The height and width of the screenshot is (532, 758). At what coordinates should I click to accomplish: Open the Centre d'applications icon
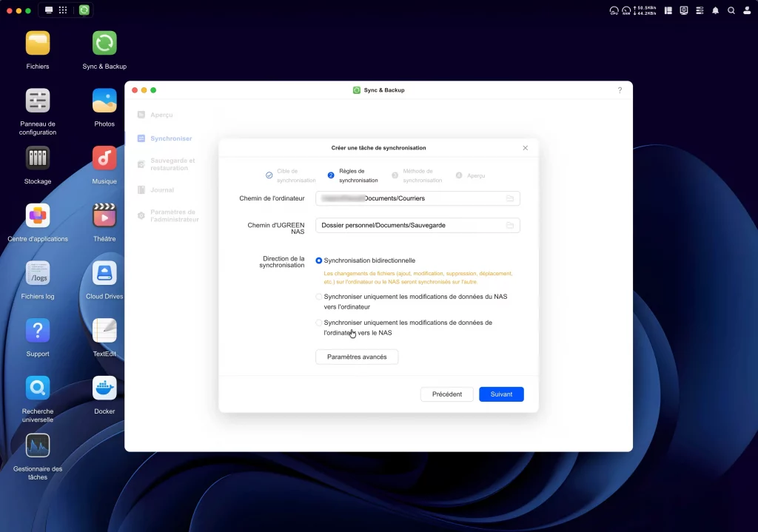(38, 215)
